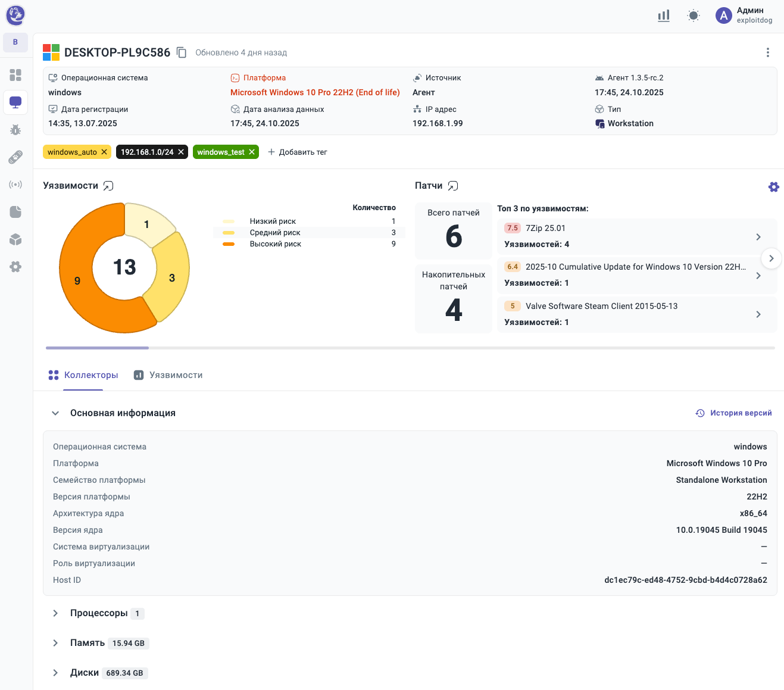This screenshot has height=690, width=784.
Task: Select the Коллекторы tab
Action: pyautogui.click(x=83, y=375)
